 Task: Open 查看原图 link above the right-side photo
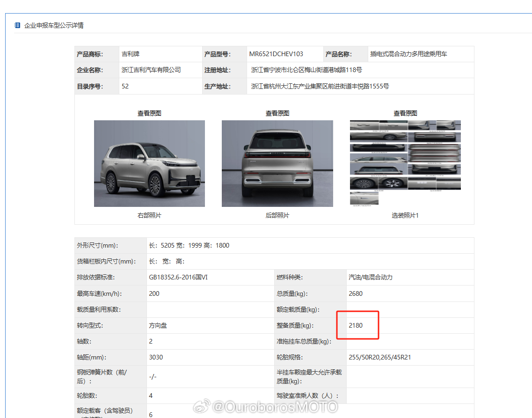pos(149,113)
